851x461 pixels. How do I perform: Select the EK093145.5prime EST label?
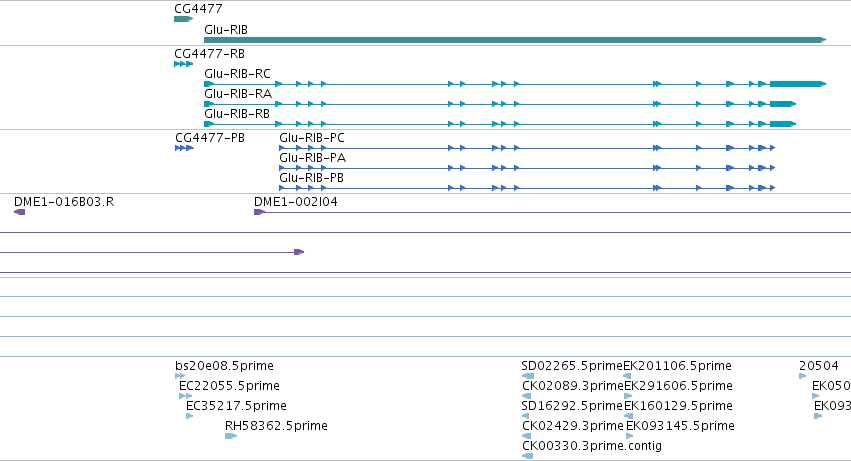pyautogui.click(x=681, y=426)
